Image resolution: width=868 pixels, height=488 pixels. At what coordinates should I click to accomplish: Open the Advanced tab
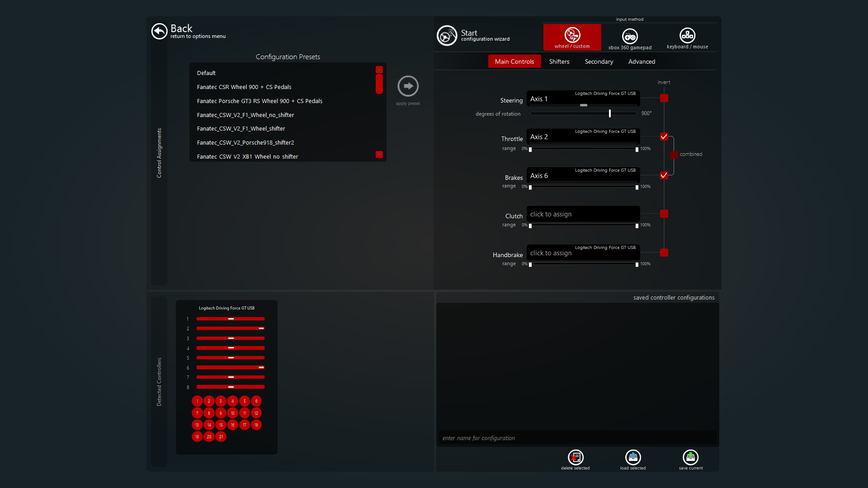tap(641, 61)
